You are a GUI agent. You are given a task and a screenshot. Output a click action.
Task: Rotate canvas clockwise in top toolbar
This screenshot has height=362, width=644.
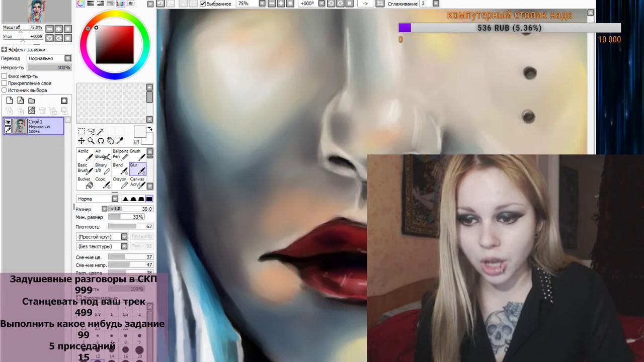[339, 4]
